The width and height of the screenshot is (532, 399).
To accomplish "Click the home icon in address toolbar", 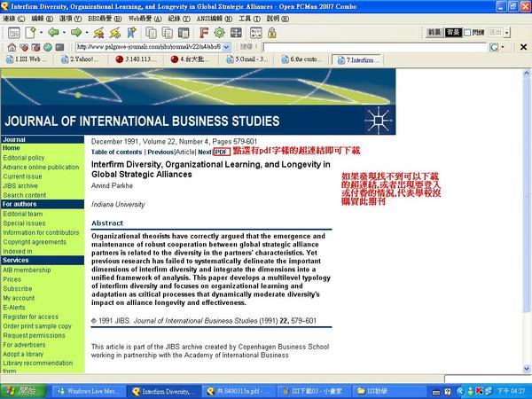I will tap(12, 47).
